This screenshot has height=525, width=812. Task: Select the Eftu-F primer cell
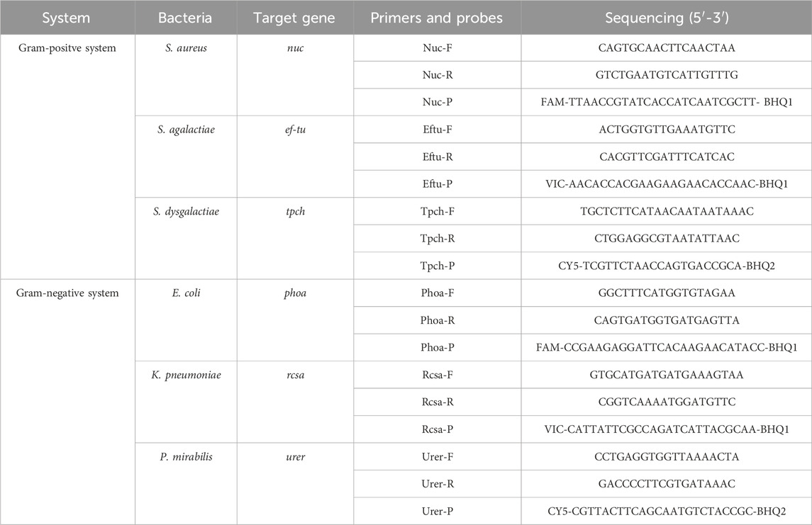[x=435, y=130]
